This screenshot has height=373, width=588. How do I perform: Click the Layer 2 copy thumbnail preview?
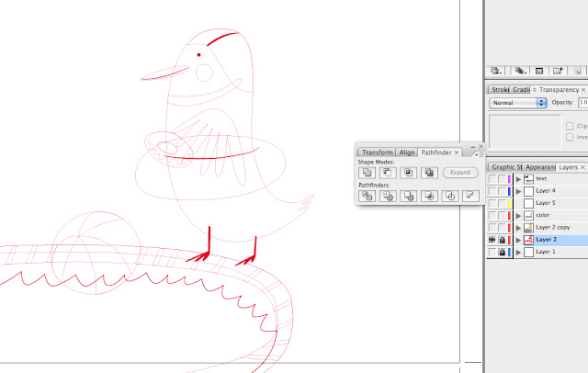pyautogui.click(x=528, y=228)
